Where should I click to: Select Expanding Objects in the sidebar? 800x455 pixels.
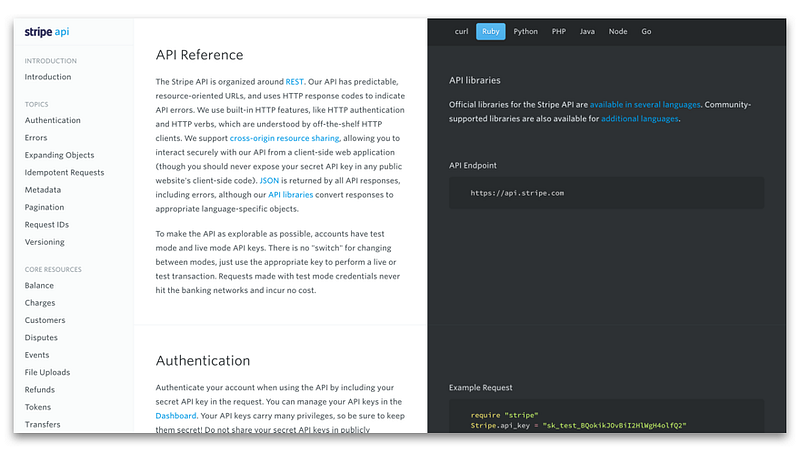point(59,155)
